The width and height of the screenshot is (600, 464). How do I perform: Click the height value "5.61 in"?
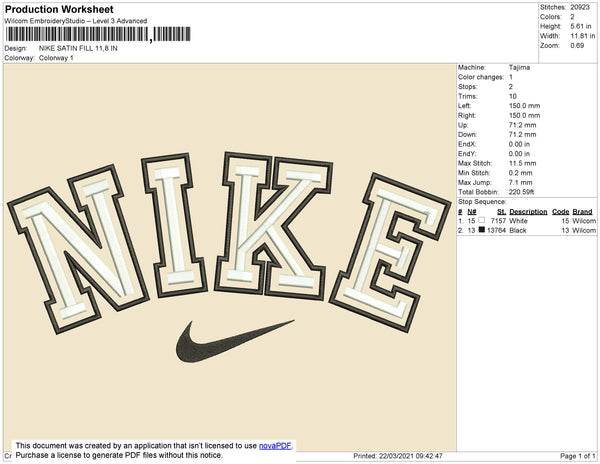pos(580,26)
